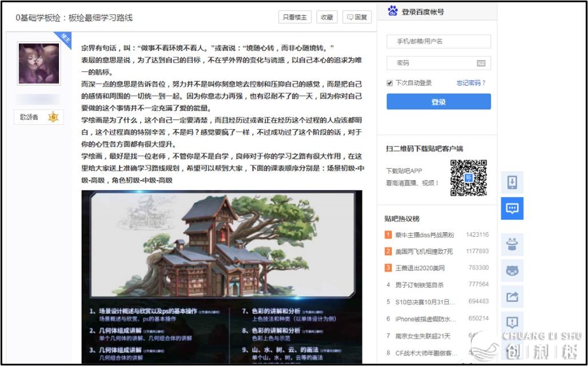This screenshot has height=366, width=588.
Task: Open the poster's avatar image
Action: click(39, 63)
